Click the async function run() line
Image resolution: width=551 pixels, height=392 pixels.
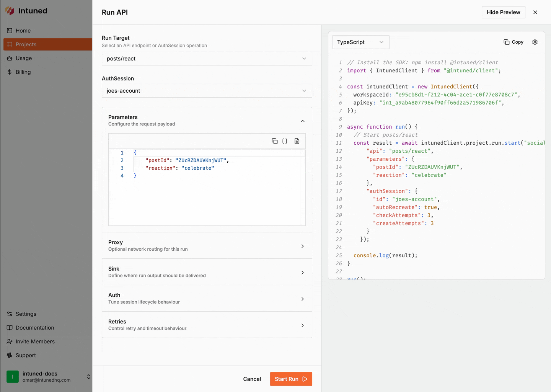click(x=382, y=127)
